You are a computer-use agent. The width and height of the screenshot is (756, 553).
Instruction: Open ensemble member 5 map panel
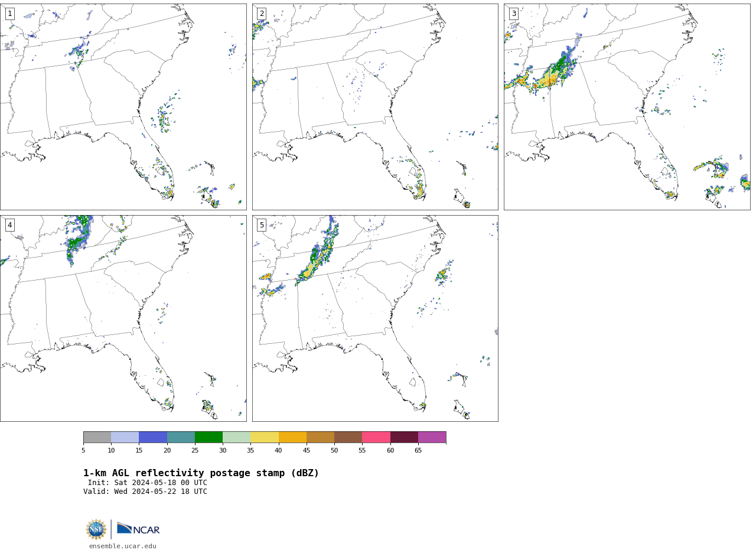coord(375,318)
